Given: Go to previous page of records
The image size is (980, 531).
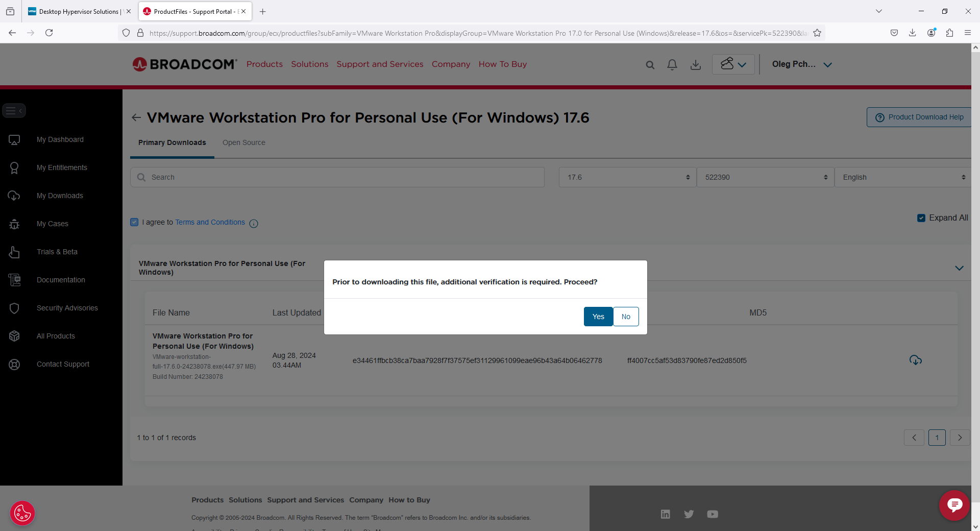Looking at the screenshot, I should pyautogui.click(x=914, y=438).
